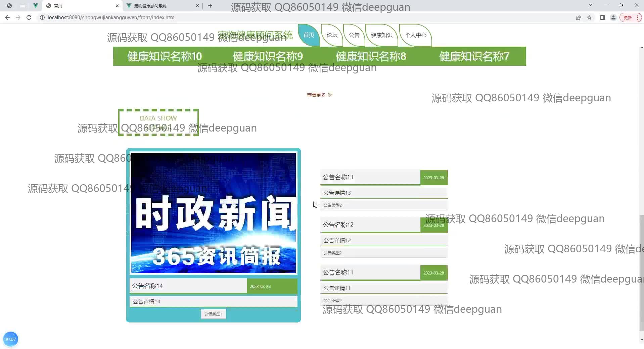Click the 公告详情13 row
Viewport: 644px width, 349px height.
[384, 193]
